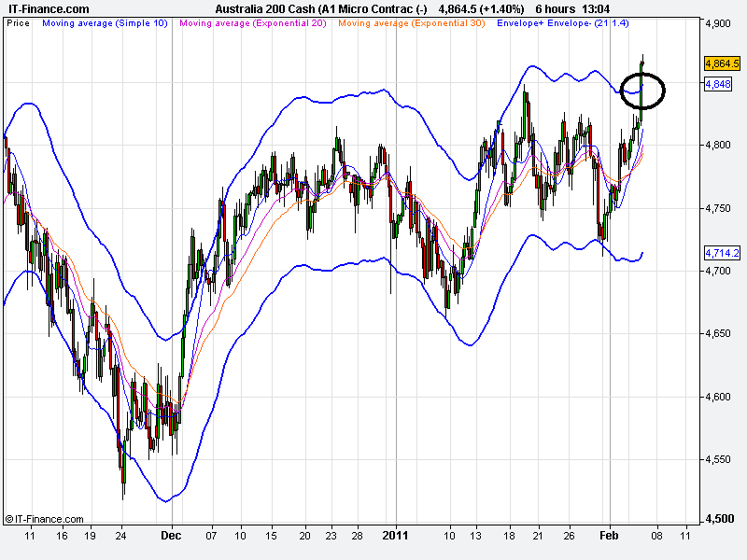The image size is (747, 560).
Task: Click the 4,600 price axis label
Action: click(717, 397)
